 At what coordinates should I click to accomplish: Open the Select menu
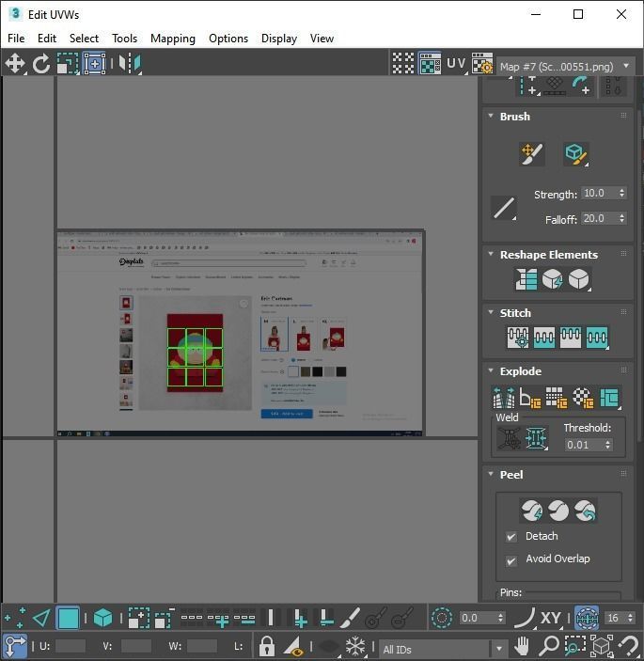point(84,39)
